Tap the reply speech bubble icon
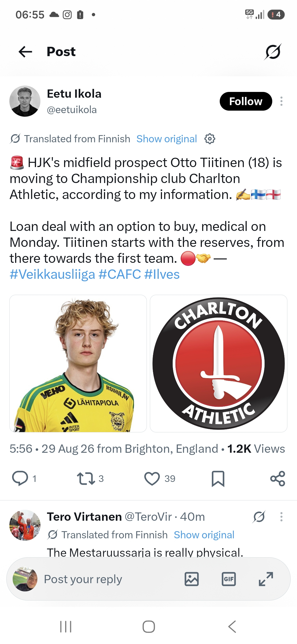297x644 pixels. pyautogui.click(x=20, y=478)
